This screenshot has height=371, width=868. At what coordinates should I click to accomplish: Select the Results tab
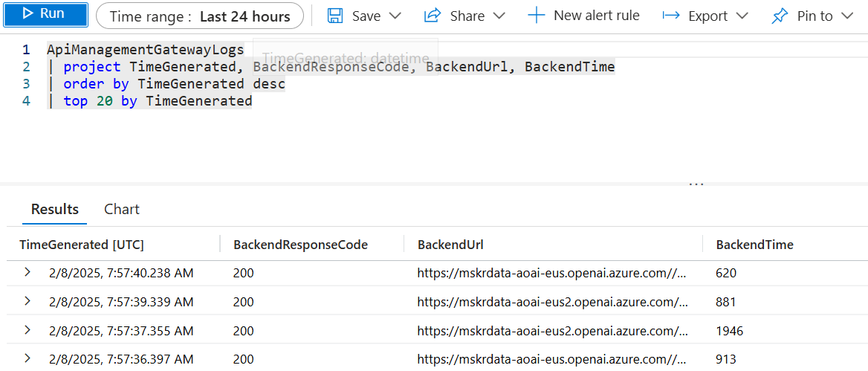(x=55, y=209)
